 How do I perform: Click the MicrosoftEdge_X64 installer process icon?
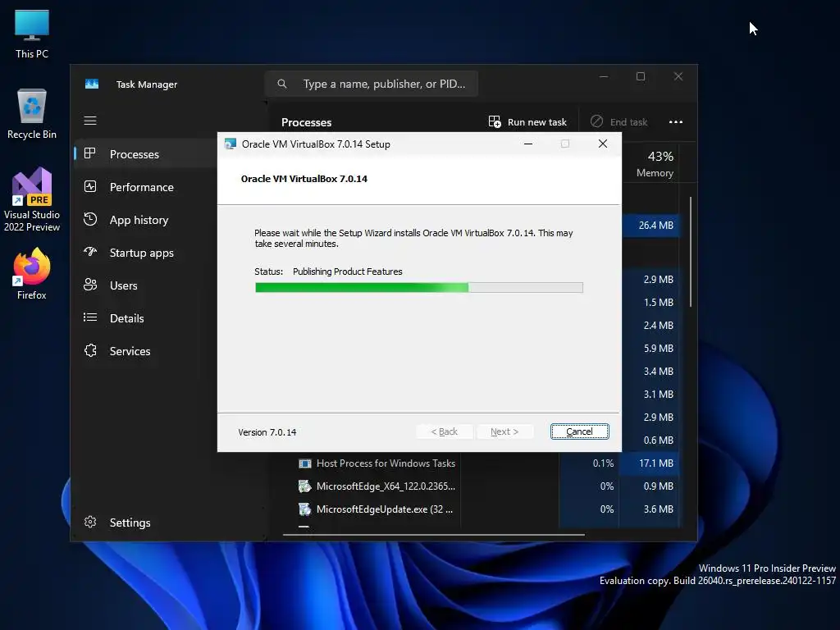[305, 486]
